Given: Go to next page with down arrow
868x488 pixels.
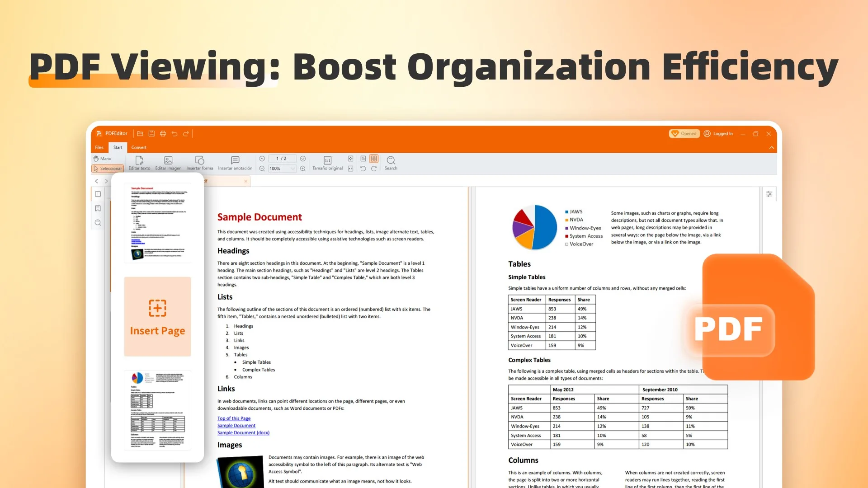Looking at the screenshot, I should click(x=303, y=159).
